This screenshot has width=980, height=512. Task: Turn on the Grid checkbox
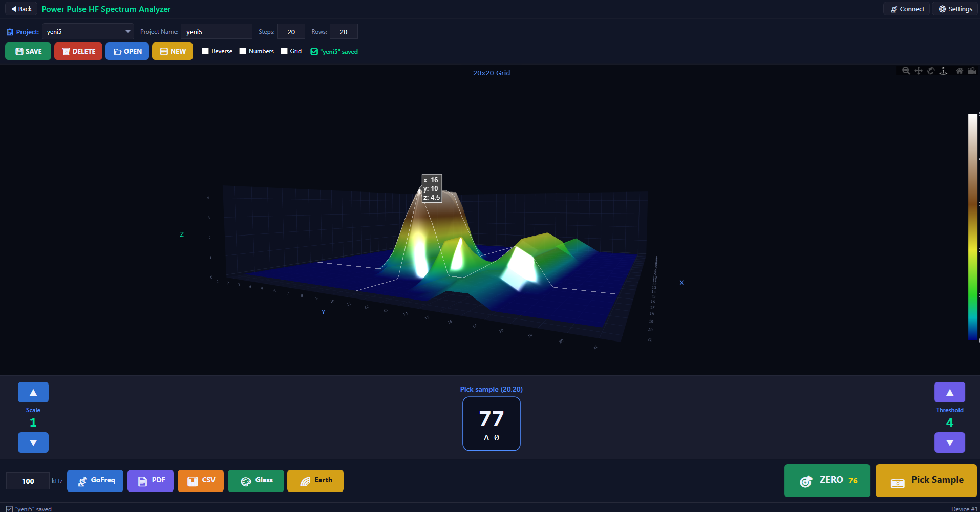[284, 51]
